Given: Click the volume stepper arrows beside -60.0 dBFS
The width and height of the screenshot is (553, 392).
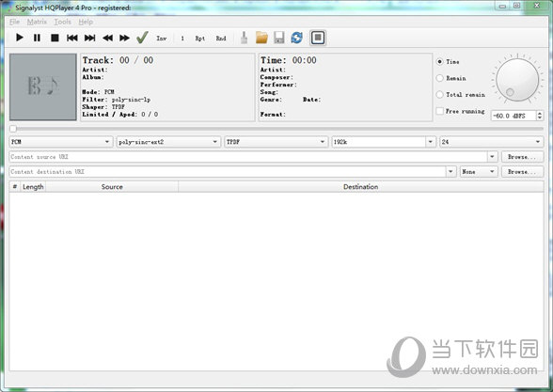Looking at the screenshot, I should pyautogui.click(x=540, y=116).
